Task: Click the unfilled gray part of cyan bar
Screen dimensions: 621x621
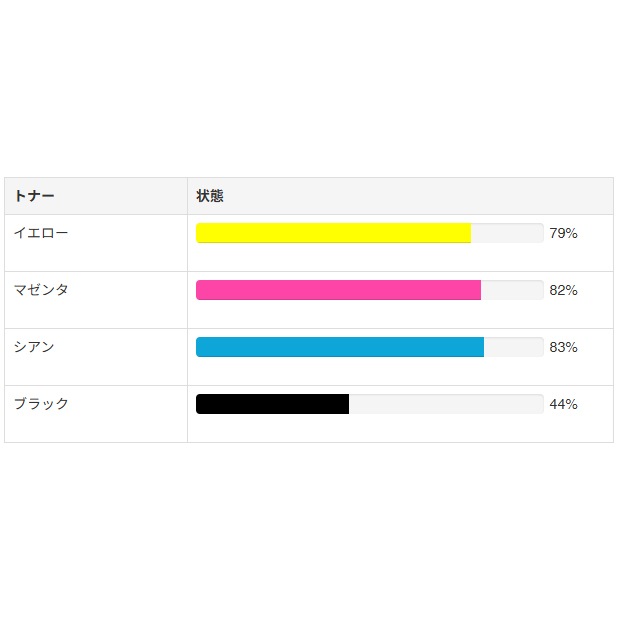Action: point(514,347)
